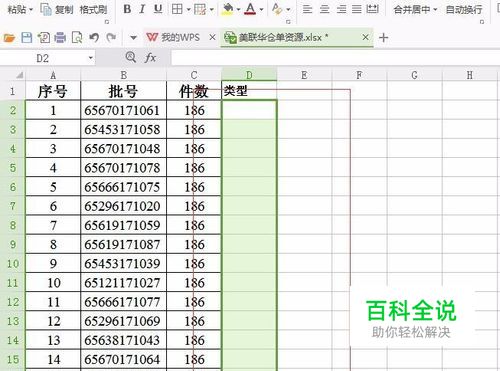This screenshot has width=500, height=371.
Task: Click the open folder icon
Action: point(9,38)
